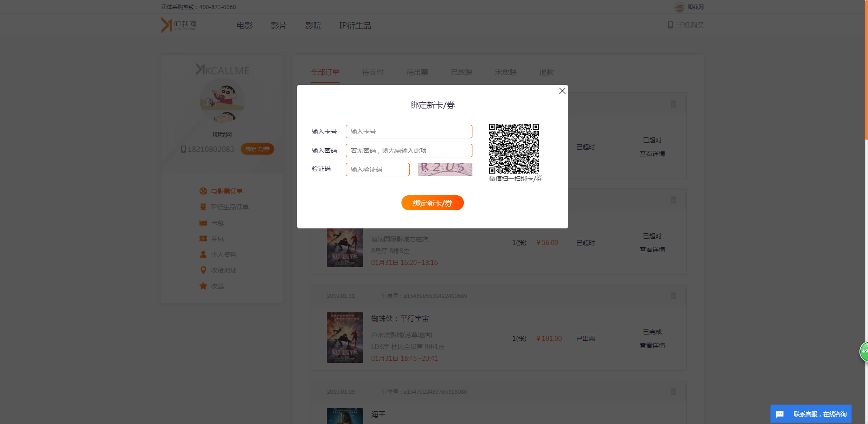Click the 手机购买 phone icon
Screen dimensions: 868x424
point(670,25)
